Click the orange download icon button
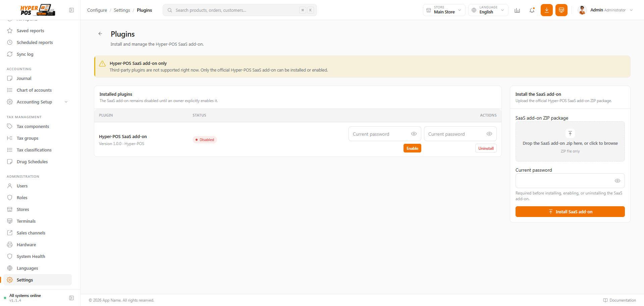Image resolution: width=644 pixels, height=306 pixels. [x=547, y=10]
